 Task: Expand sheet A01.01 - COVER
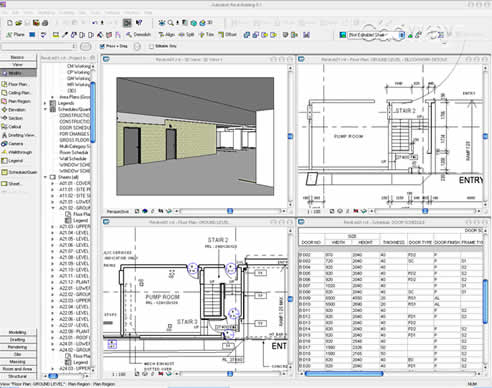(x=52, y=183)
